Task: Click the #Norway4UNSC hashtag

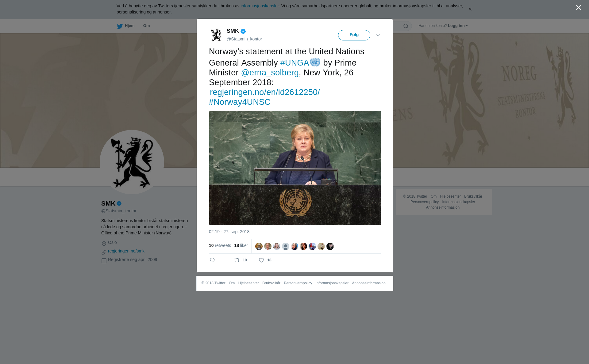Action: [x=240, y=102]
